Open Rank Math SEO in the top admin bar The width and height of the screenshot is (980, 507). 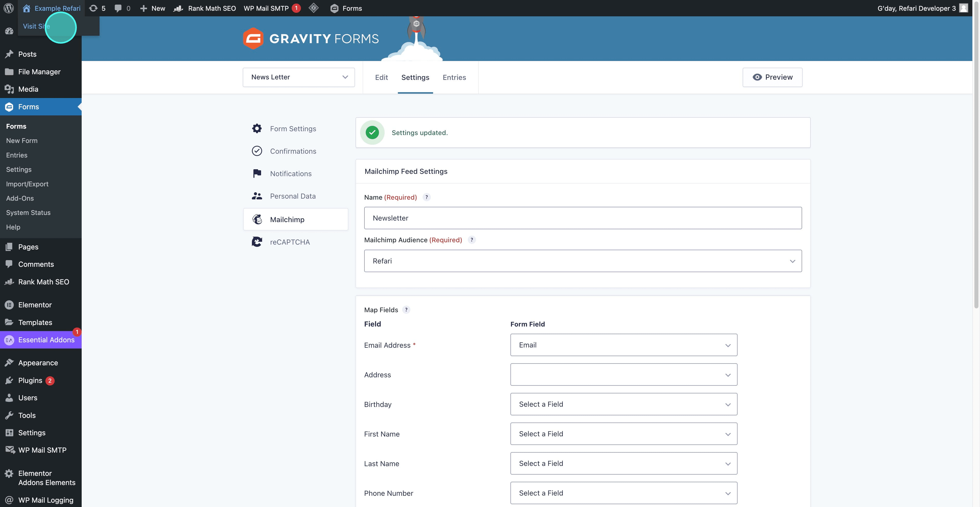tap(205, 8)
